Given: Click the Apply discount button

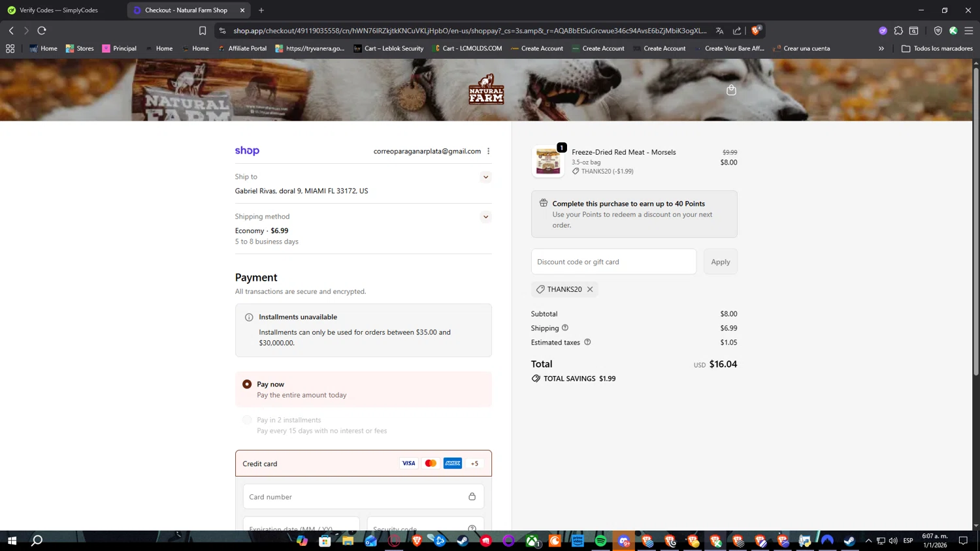Looking at the screenshot, I should [720, 262].
